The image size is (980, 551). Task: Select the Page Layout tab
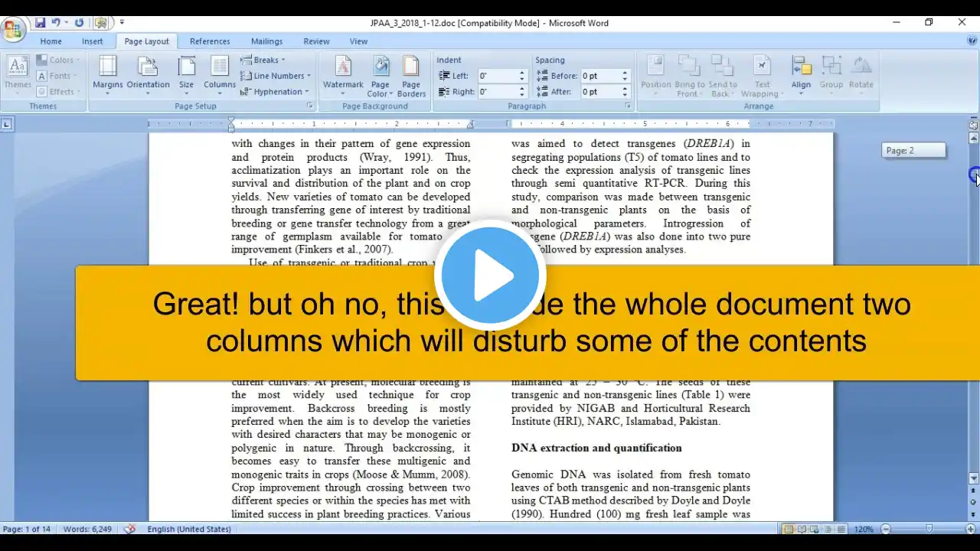click(x=146, y=41)
